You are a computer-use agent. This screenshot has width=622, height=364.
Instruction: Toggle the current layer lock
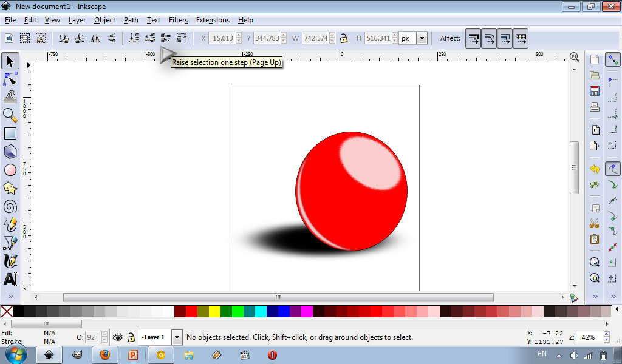pyautogui.click(x=131, y=337)
